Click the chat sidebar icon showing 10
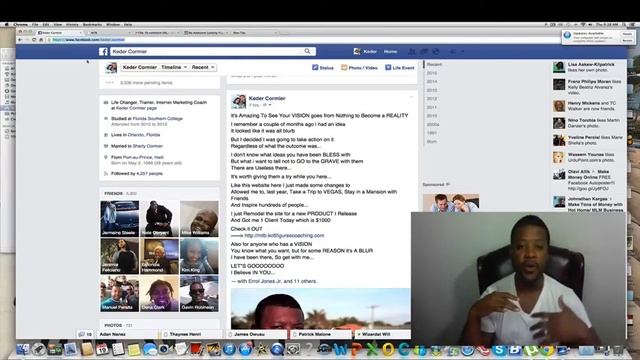The height and width of the screenshot is (360, 640). tap(85, 334)
